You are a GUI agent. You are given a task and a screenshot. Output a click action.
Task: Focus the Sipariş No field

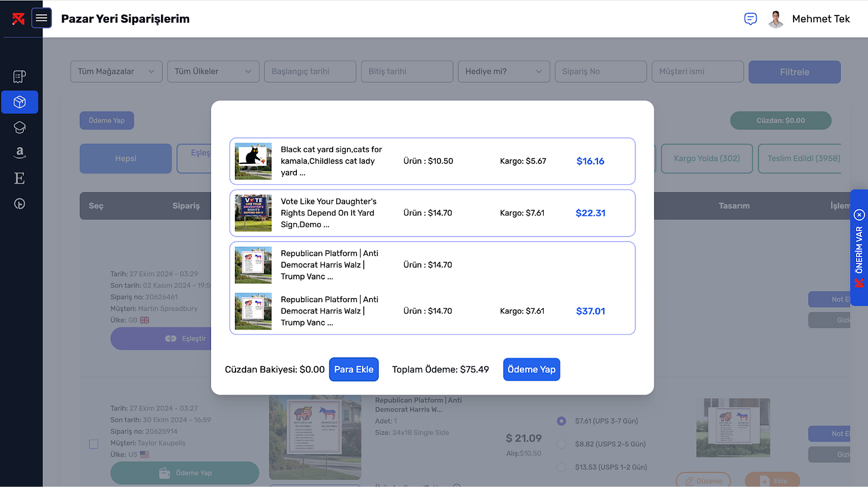(600, 72)
